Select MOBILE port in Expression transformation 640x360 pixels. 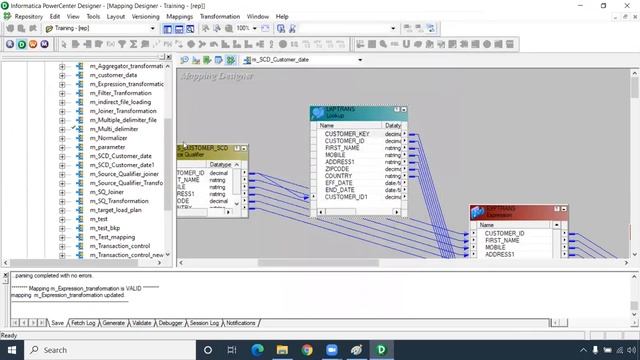(x=495, y=247)
